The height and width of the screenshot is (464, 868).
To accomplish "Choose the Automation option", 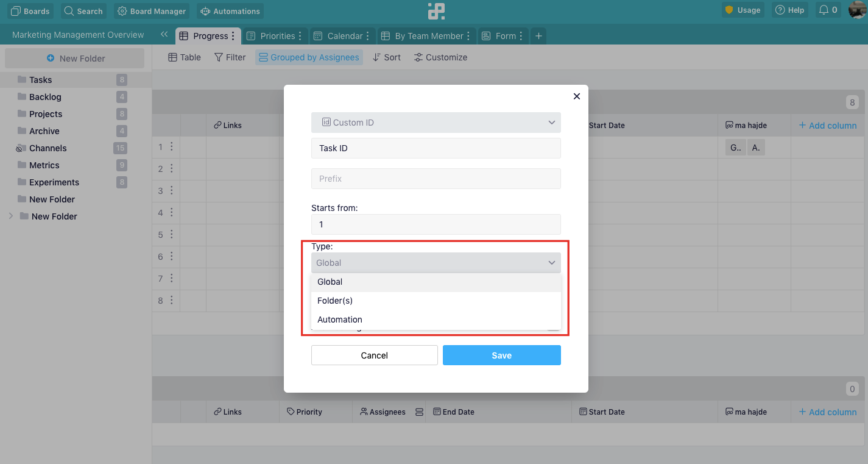I will [x=436, y=320].
